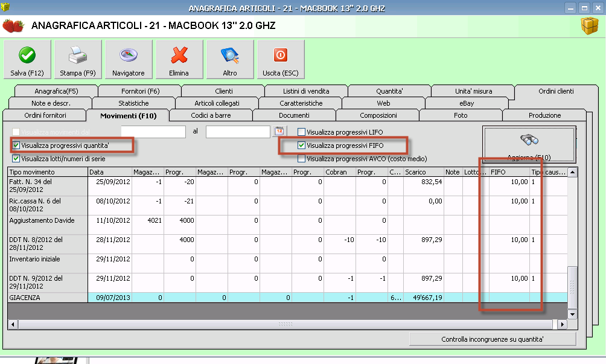Click the Cobran column header
The height and width of the screenshot is (364, 606).
340,172
